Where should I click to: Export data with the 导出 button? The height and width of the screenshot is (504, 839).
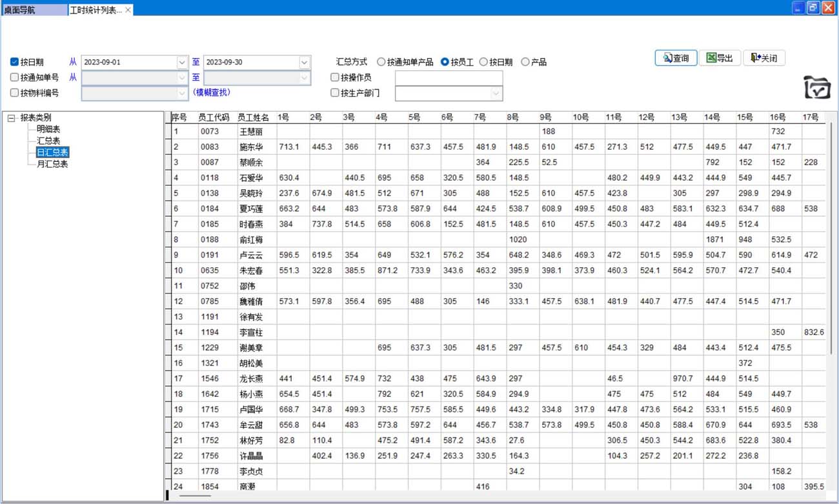(720, 58)
